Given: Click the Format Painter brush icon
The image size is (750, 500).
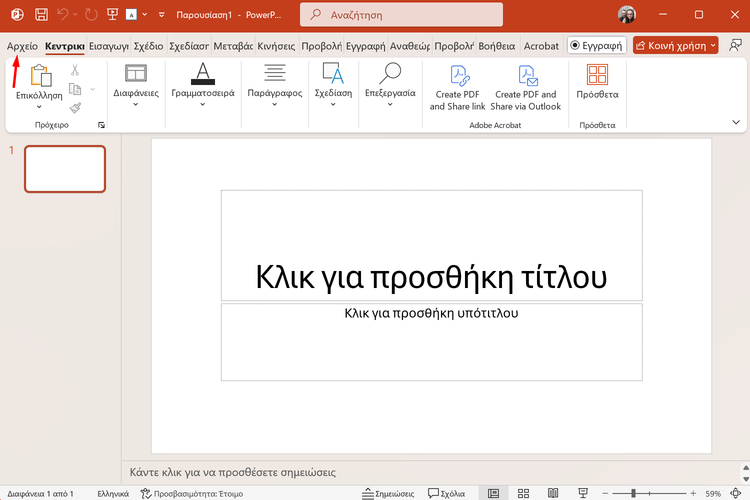Looking at the screenshot, I should pos(75,108).
